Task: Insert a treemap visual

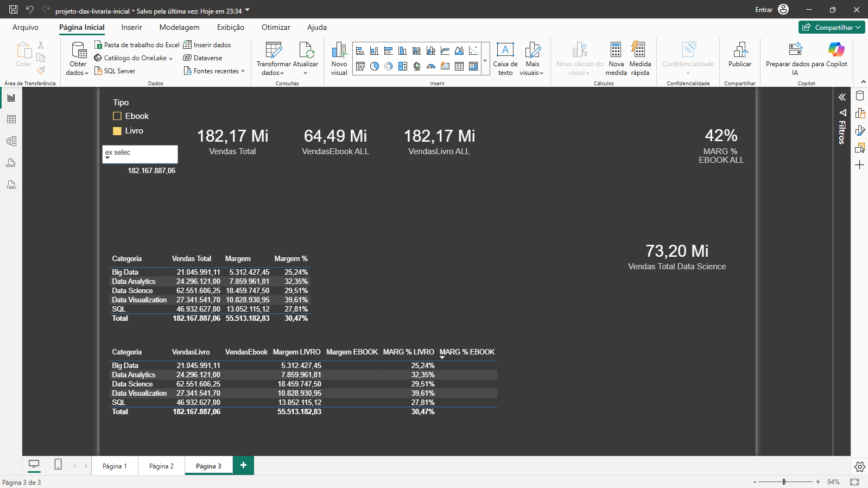Action: coord(403,66)
